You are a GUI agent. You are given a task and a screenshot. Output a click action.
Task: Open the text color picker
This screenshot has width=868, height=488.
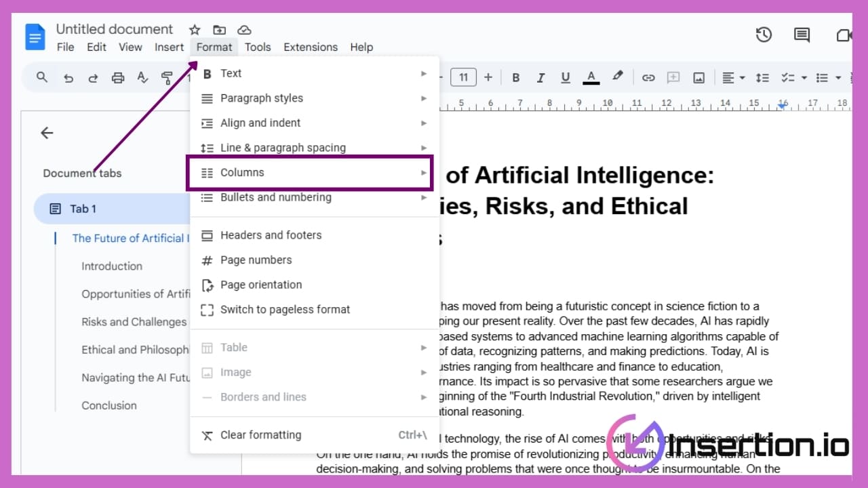(x=591, y=78)
